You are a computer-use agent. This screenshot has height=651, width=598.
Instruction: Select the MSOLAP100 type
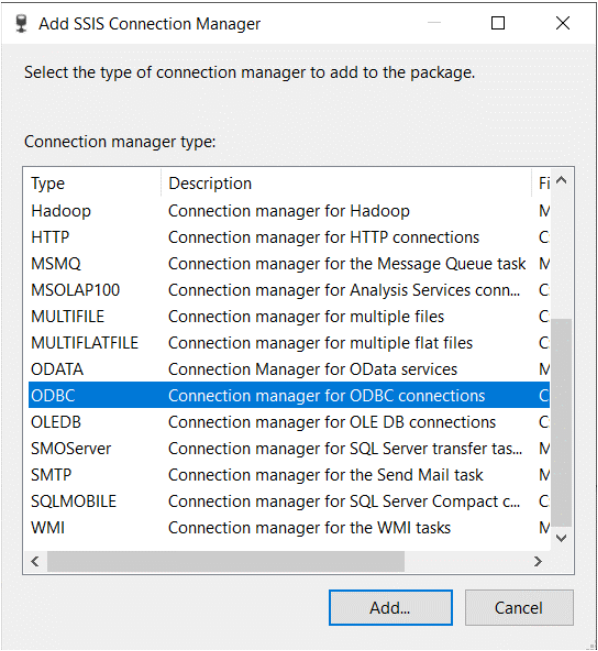(289, 290)
